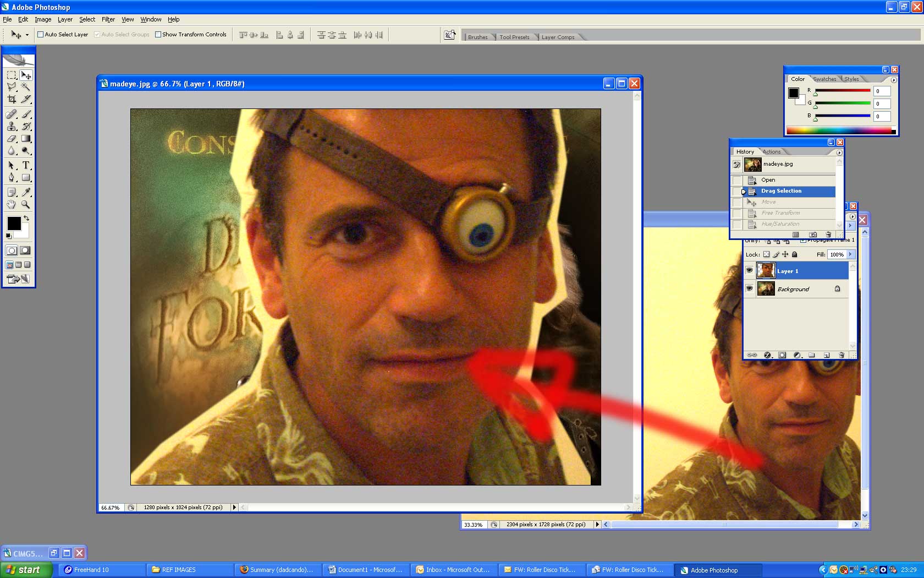
Task: Toggle lock all for layer
Action: point(794,254)
